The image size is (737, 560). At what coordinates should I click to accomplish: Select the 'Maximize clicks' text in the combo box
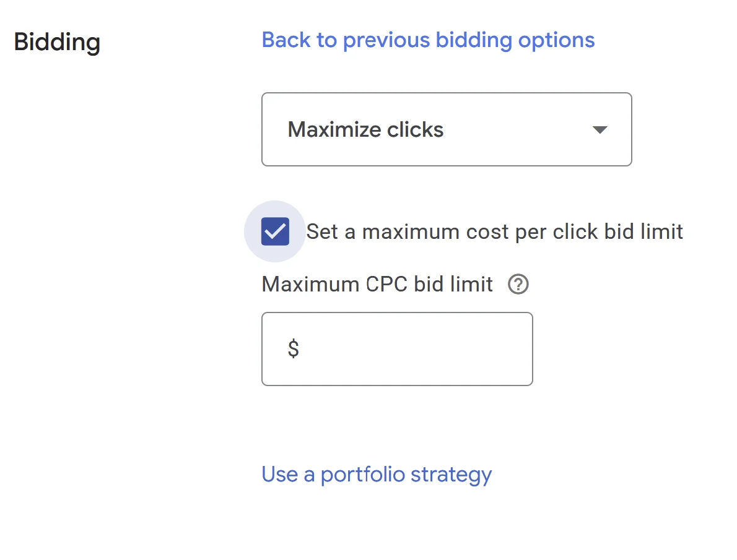365,130
